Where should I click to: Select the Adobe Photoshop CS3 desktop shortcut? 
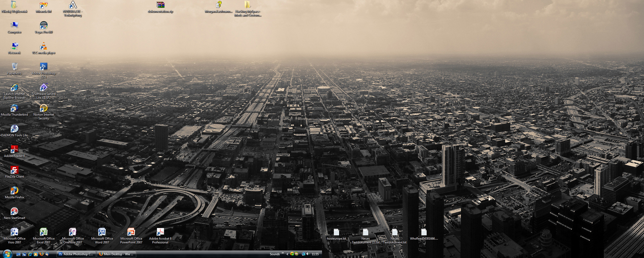tap(44, 67)
